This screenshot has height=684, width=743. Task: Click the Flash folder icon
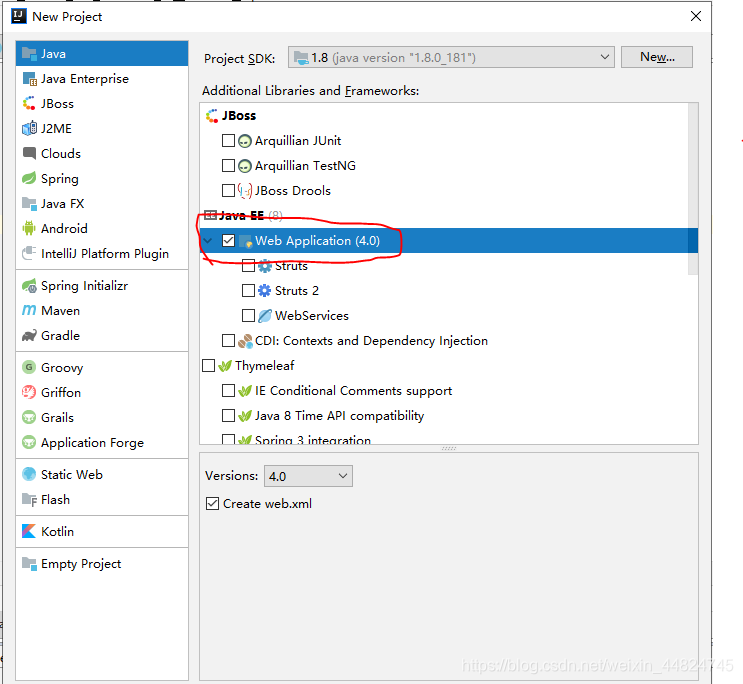pos(29,500)
